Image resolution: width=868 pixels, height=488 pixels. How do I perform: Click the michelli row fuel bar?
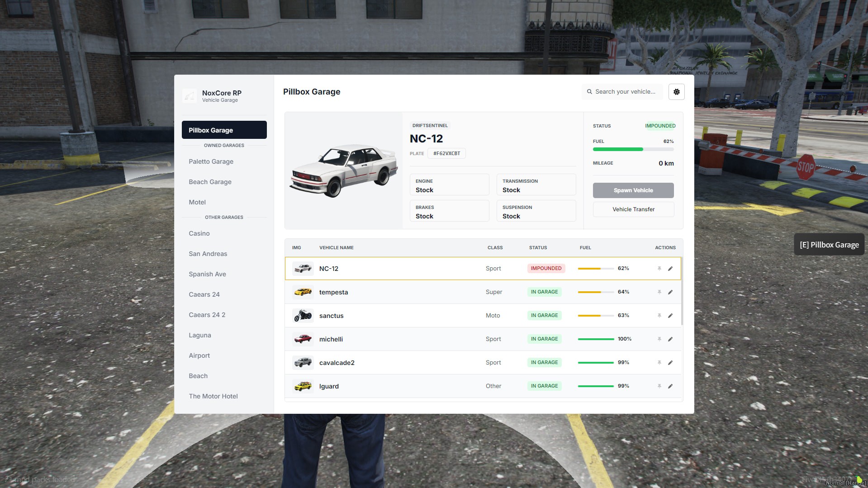pos(596,339)
